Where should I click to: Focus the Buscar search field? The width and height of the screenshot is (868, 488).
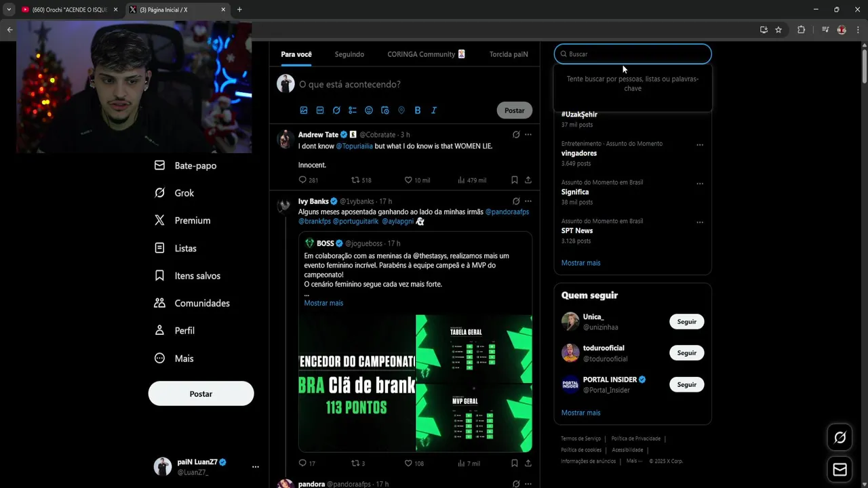tap(633, 54)
